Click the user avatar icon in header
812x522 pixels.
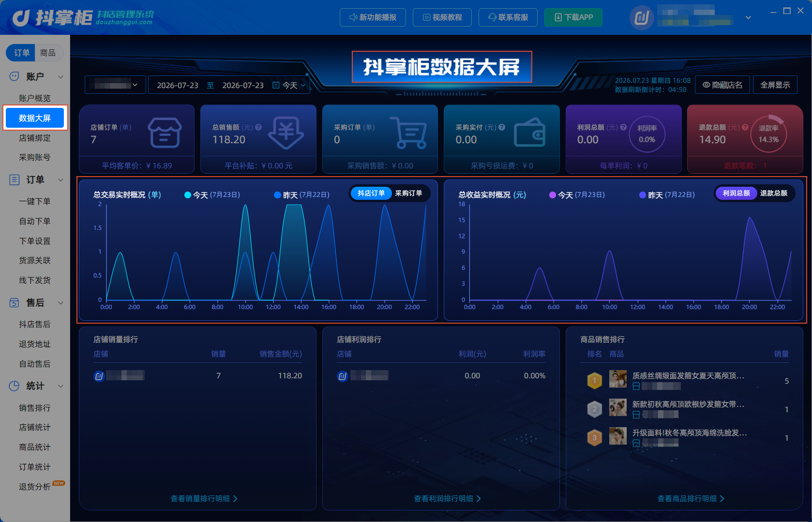pos(642,18)
